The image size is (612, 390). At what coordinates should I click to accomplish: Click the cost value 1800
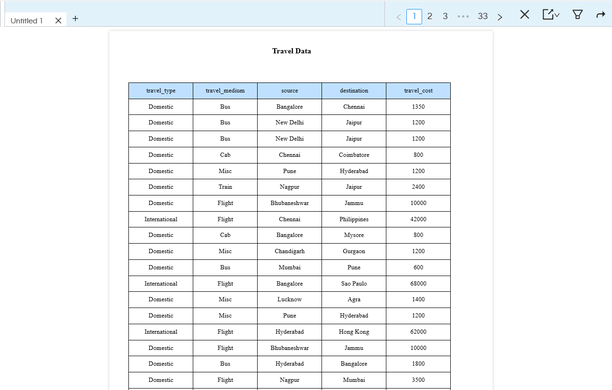[x=418, y=364]
